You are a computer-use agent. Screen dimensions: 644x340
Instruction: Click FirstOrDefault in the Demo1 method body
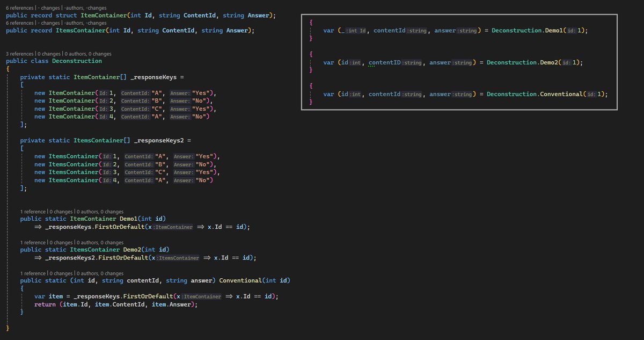[x=119, y=227]
